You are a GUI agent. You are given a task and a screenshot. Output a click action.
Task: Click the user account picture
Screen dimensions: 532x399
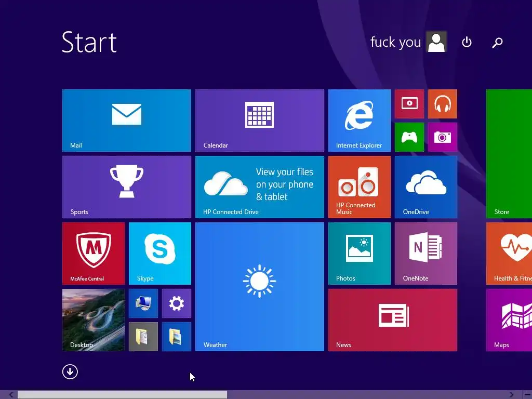point(436,42)
